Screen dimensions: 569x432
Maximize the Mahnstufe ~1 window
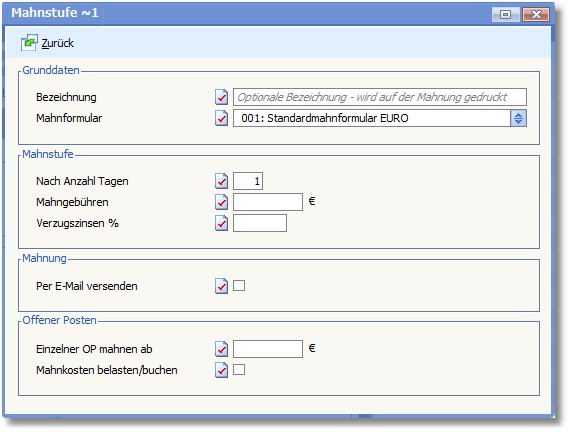click(505, 14)
